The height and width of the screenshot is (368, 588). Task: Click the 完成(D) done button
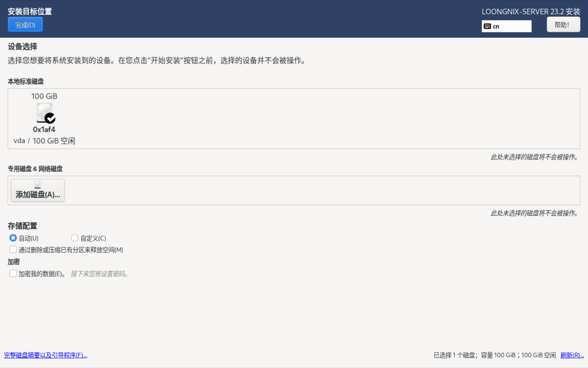click(x=25, y=25)
